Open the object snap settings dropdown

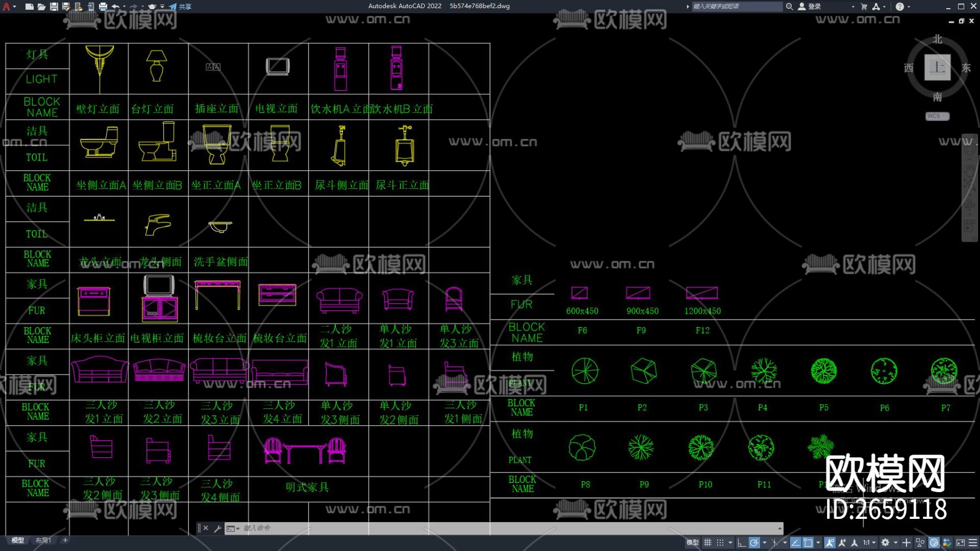pos(818,542)
